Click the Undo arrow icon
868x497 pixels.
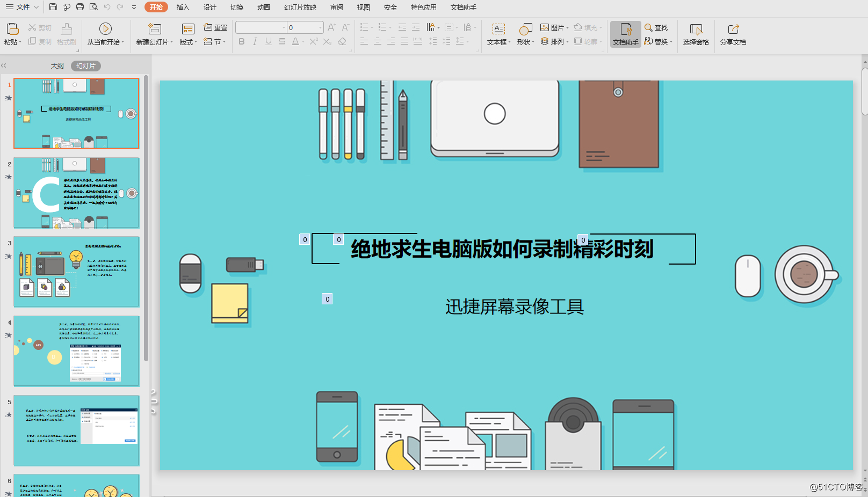(107, 7)
